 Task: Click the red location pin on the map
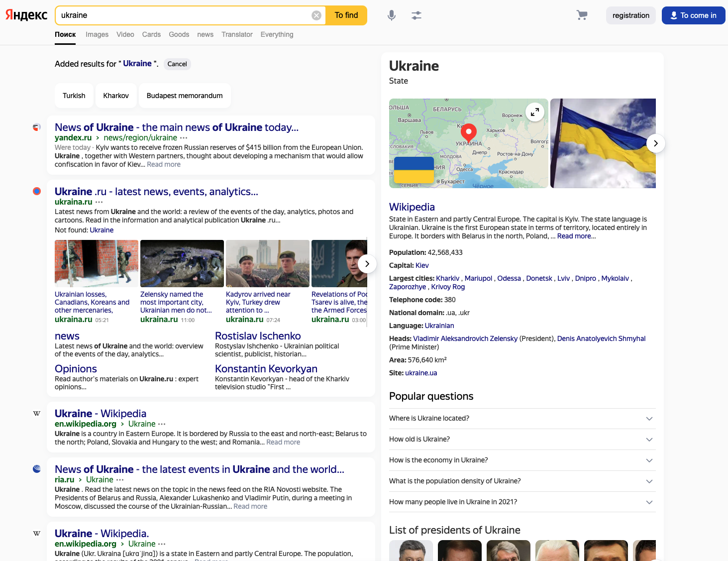click(x=469, y=132)
